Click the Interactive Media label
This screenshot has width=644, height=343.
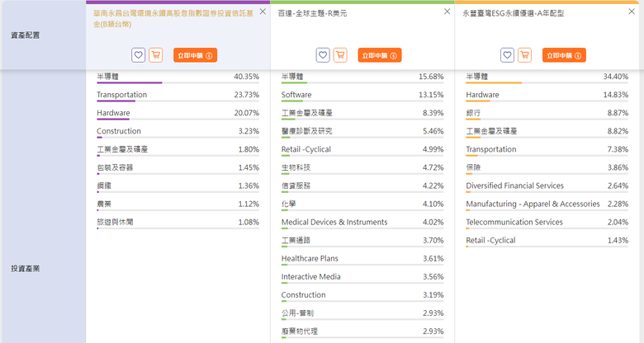311,276
